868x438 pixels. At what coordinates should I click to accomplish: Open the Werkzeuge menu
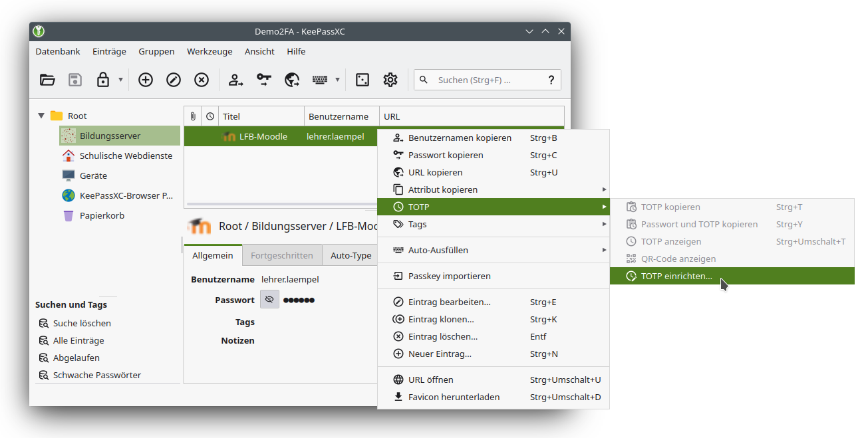[x=210, y=51]
